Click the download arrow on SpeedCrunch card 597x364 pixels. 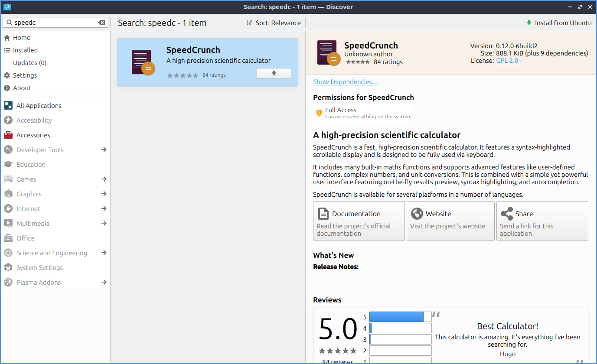tap(274, 73)
